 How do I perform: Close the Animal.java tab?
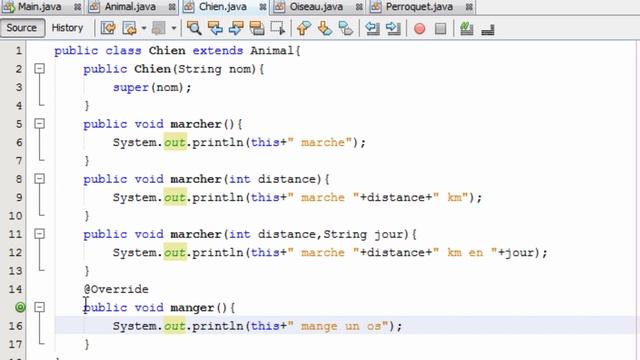pyautogui.click(x=172, y=7)
